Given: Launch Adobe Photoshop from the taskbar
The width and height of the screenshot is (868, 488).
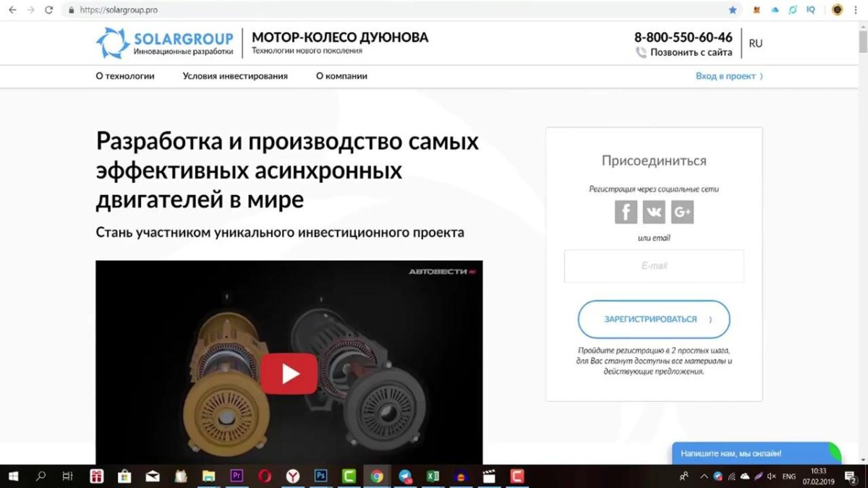Looking at the screenshot, I should coord(320,476).
